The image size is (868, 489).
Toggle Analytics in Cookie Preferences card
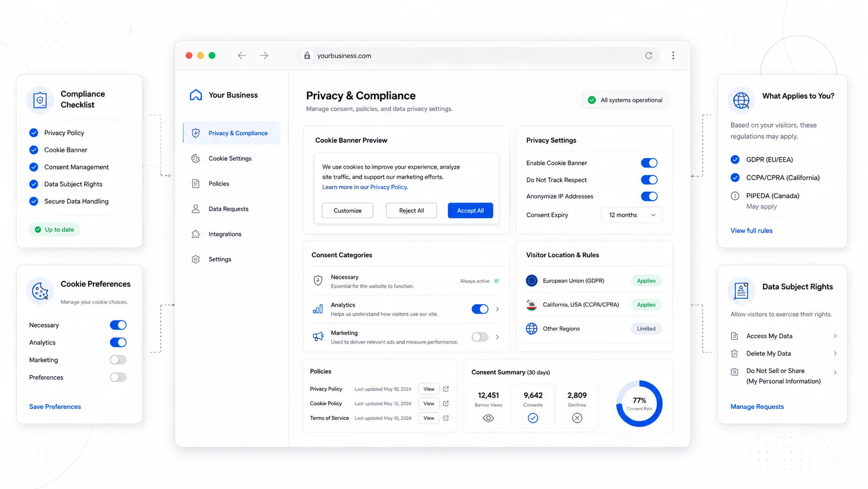118,342
